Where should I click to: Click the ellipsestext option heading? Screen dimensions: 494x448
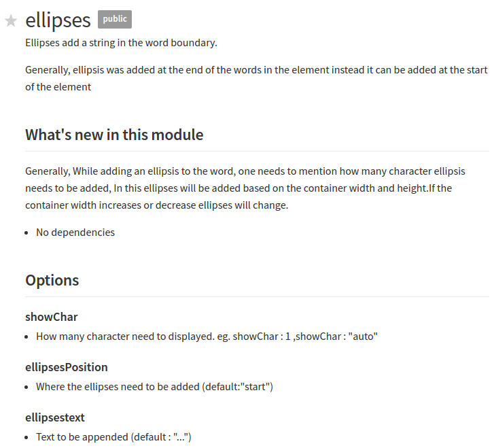[55, 417]
